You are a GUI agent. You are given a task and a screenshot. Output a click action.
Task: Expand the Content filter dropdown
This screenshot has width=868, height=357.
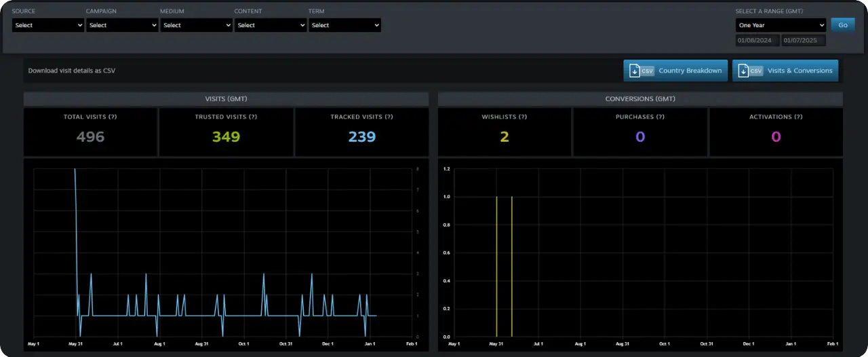tap(270, 25)
